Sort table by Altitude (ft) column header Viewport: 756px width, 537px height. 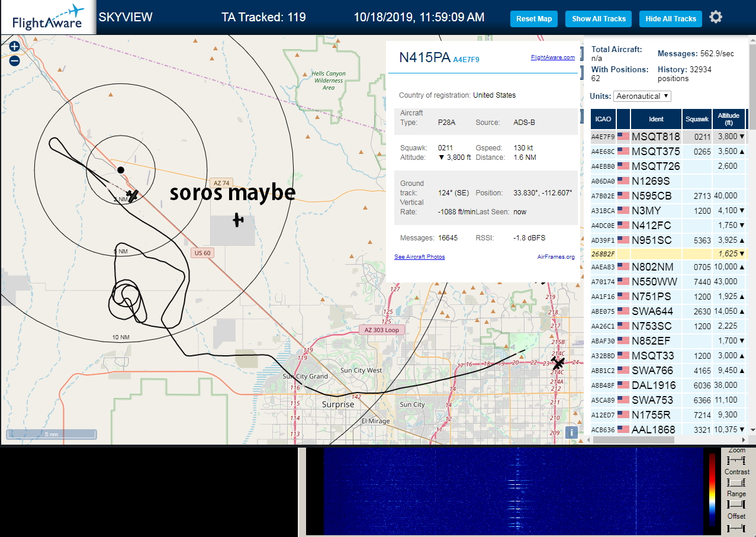pyautogui.click(x=729, y=119)
